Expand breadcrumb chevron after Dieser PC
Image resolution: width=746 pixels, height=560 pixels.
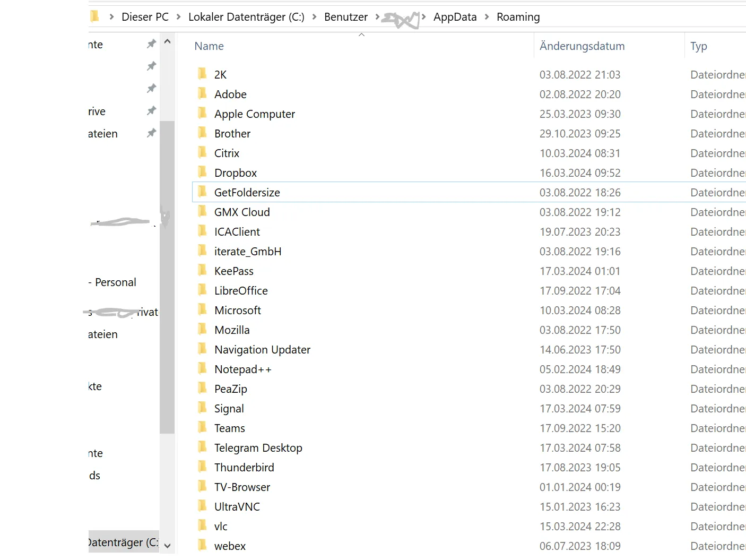tap(179, 17)
